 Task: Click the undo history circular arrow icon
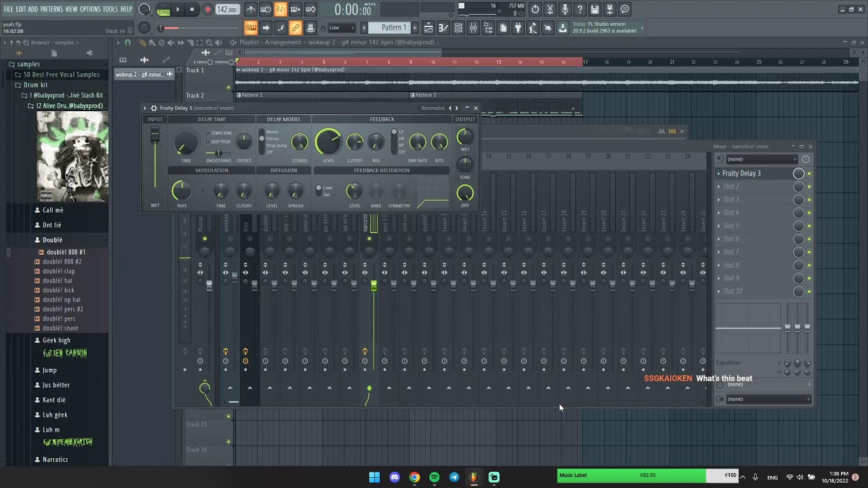(535, 9)
